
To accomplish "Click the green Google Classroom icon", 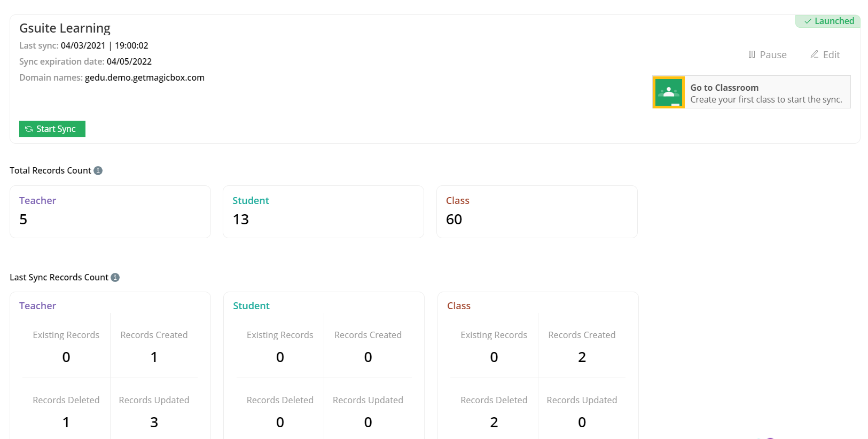I will click(x=668, y=92).
